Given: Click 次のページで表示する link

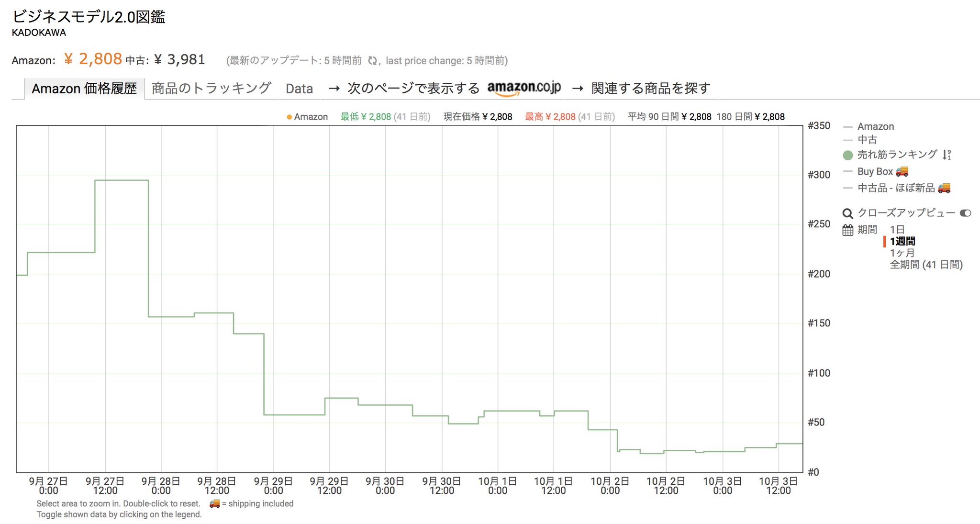Looking at the screenshot, I should click(x=413, y=89).
